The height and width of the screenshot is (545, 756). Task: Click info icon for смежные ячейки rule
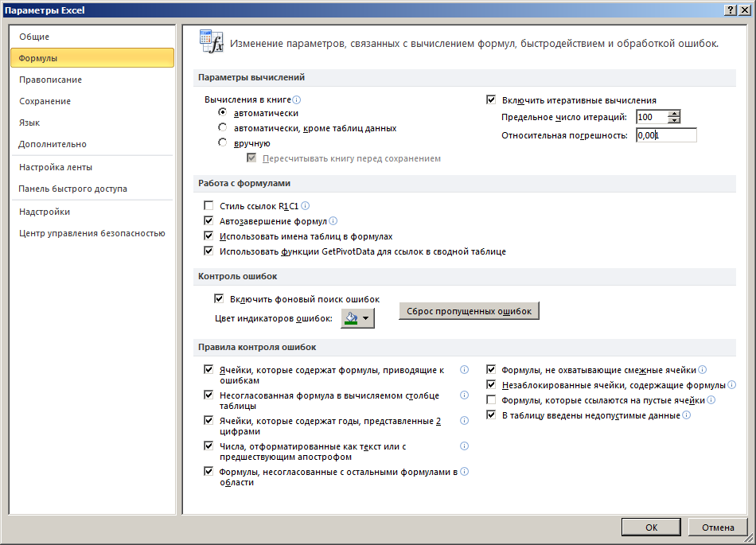703,370
